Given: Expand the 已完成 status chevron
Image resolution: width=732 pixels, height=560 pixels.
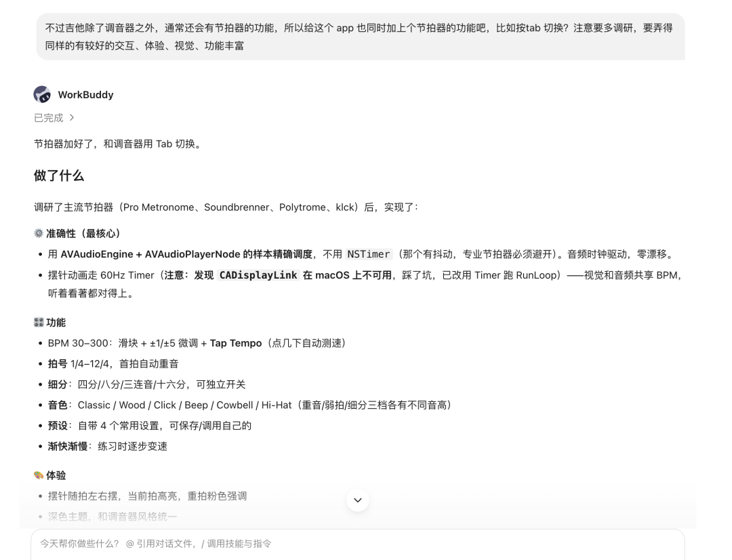Looking at the screenshot, I should 71,118.
